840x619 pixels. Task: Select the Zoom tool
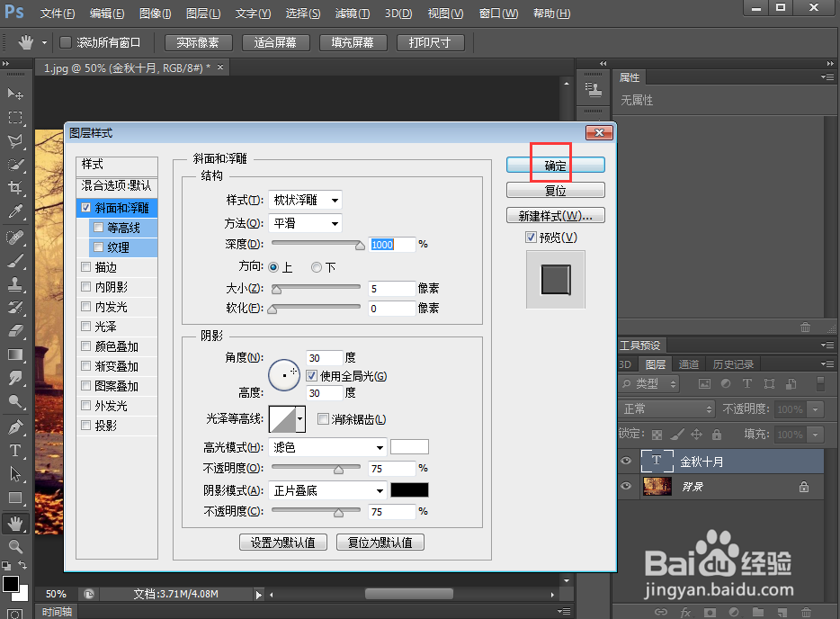tap(16, 545)
